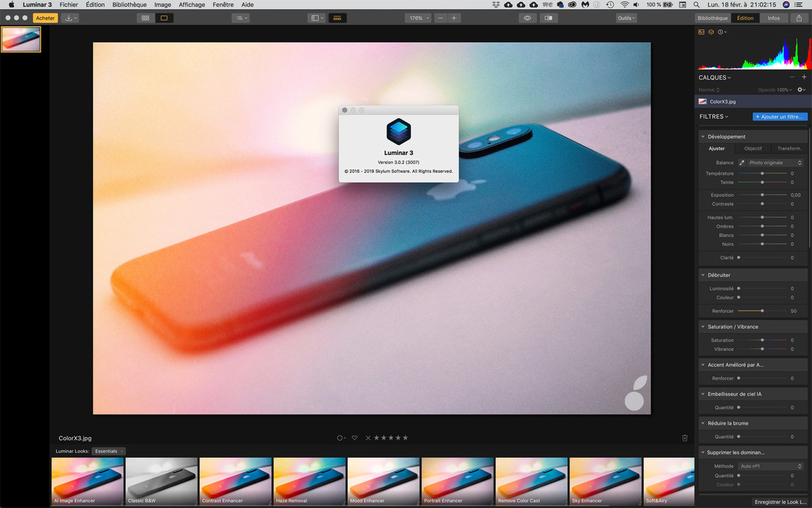Open the Apple menu
Image resolution: width=812 pixels, height=508 pixels.
[x=11, y=5]
